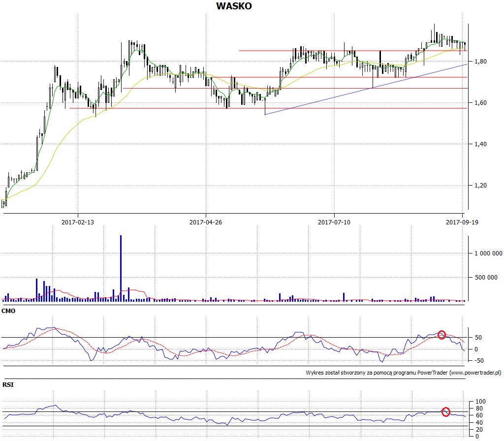Select the 2017-09-19 date label

pyautogui.click(x=462, y=222)
